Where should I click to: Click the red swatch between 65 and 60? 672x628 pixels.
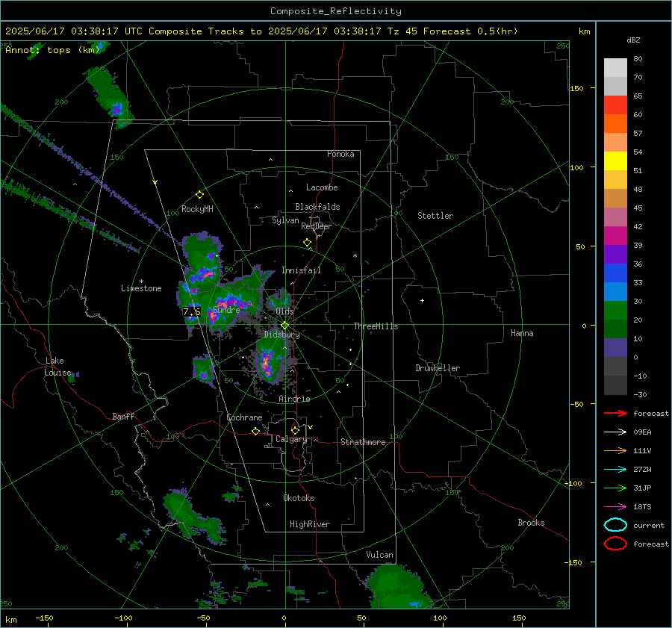[615, 105]
